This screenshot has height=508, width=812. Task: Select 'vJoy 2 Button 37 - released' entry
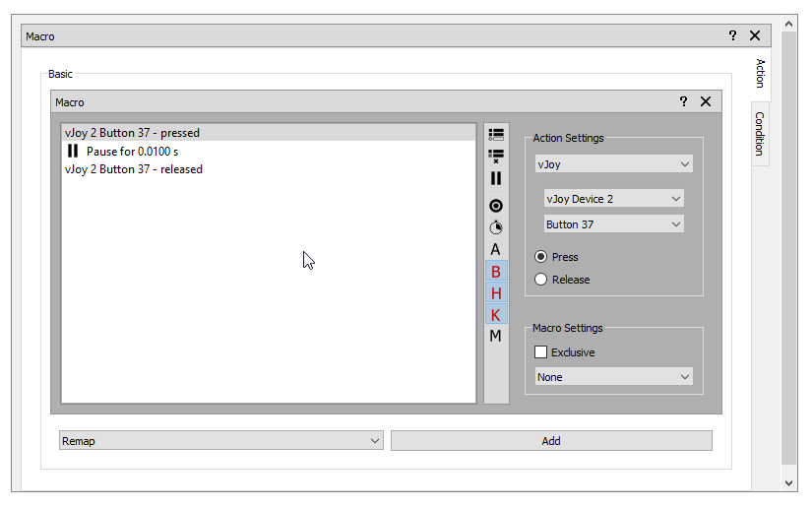(269, 169)
